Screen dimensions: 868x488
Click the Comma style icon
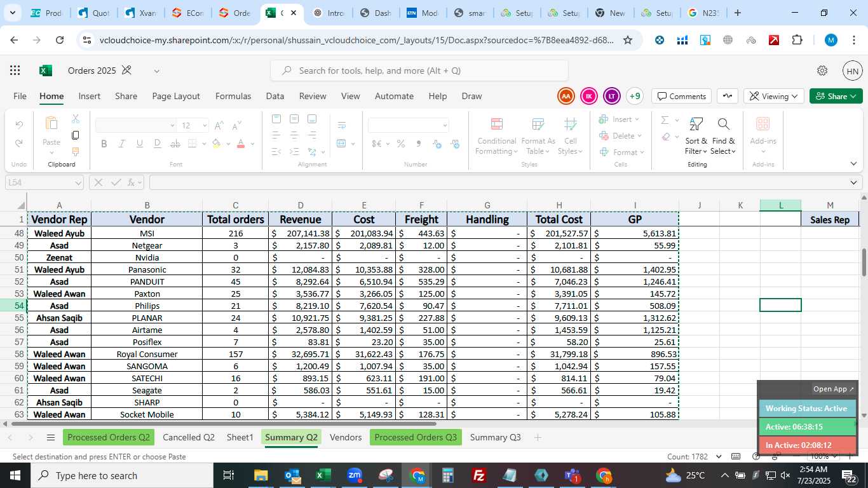pos(419,144)
